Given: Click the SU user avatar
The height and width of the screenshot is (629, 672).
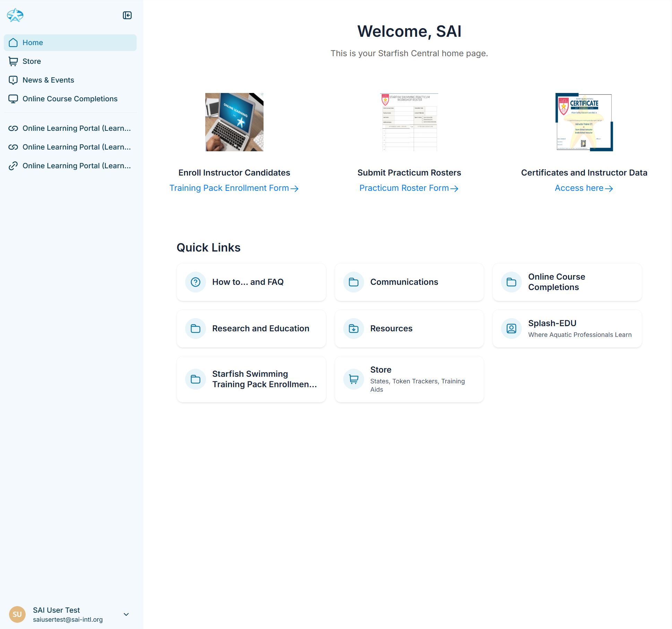Looking at the screenshot, I should point(17,614).
